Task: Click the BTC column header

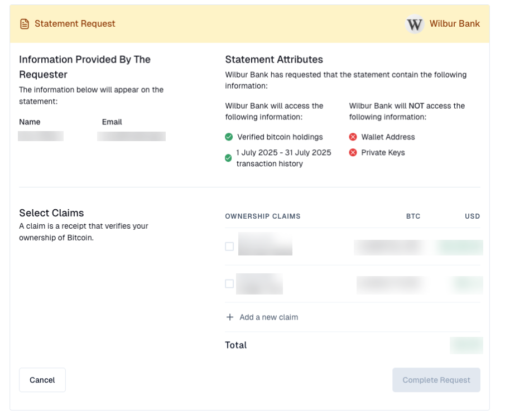Action: point(413,216)
